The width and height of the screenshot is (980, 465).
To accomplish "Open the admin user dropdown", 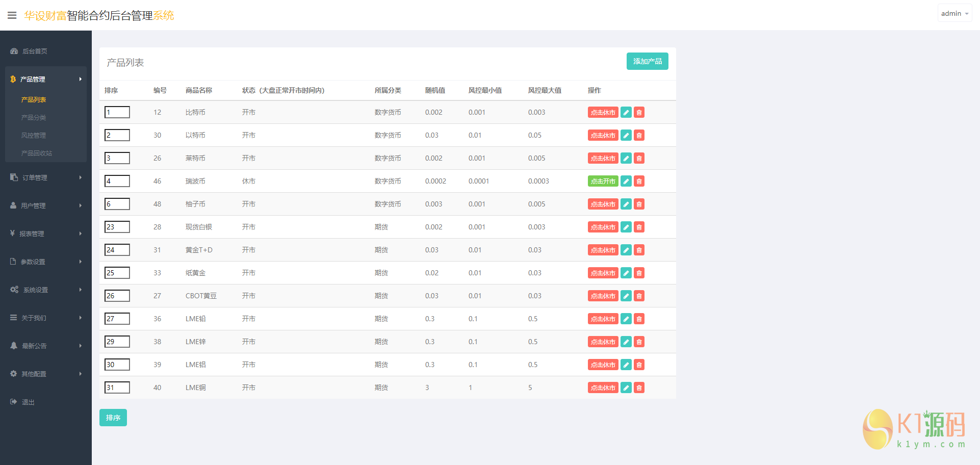I will point(955,13).
